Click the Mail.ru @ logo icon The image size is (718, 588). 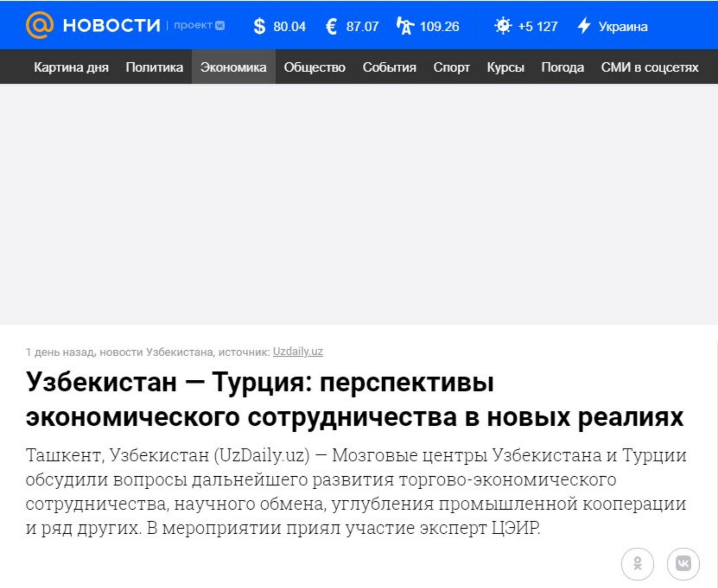tap(39, 25)
